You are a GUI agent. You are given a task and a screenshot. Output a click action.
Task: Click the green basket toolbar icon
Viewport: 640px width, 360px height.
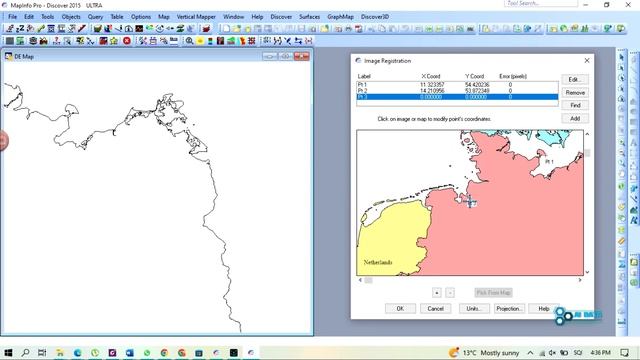tap(97, 29)
